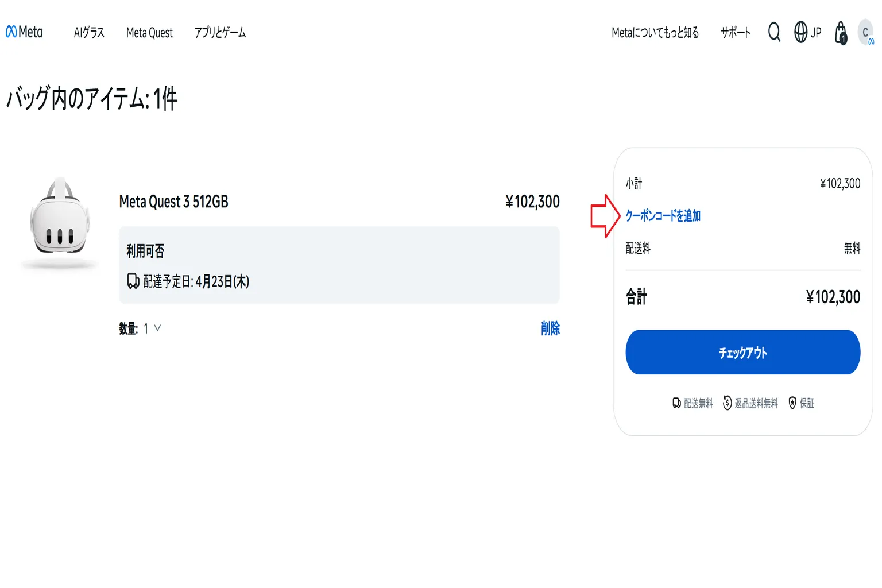Click the 配送無料 truck icon below checkout
Screen dimensions: 882x588
[x=677, y=403]
